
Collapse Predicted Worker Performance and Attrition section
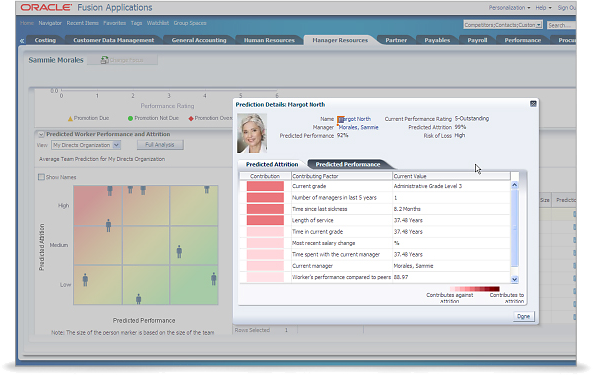(41, 134)
